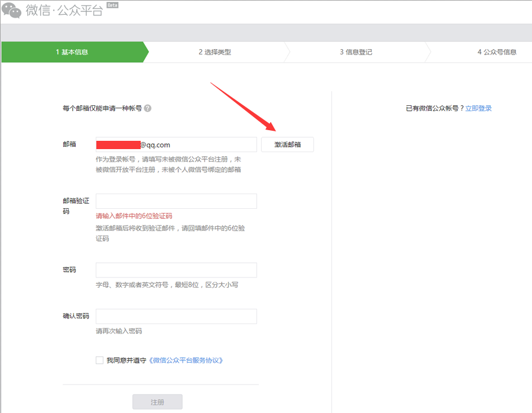
Task: Open step 3 信息登记
Action: (x=356, y=52)
